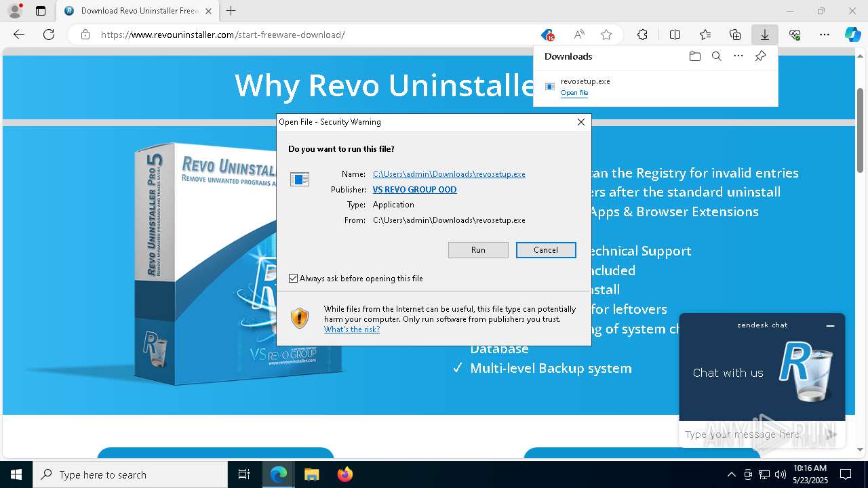This screenshot has height=488, width=868.
Task: Click Run in Security Warning dialog
Action: coord(478,250)
